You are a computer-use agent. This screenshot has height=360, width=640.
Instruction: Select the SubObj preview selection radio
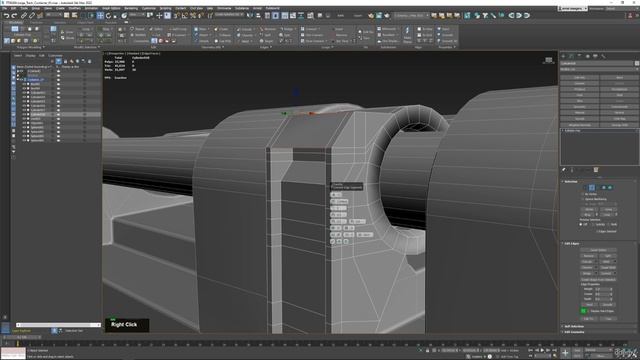pyautogui.click(x=593, y=224)
